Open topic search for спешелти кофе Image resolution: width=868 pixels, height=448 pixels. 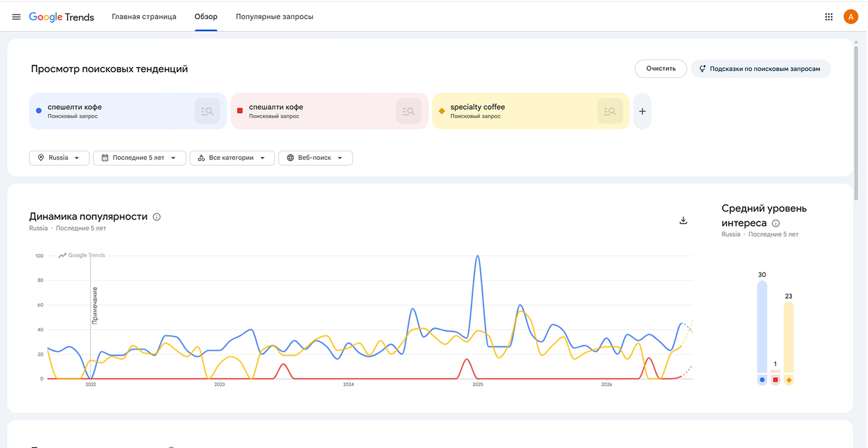click(207, 111)
